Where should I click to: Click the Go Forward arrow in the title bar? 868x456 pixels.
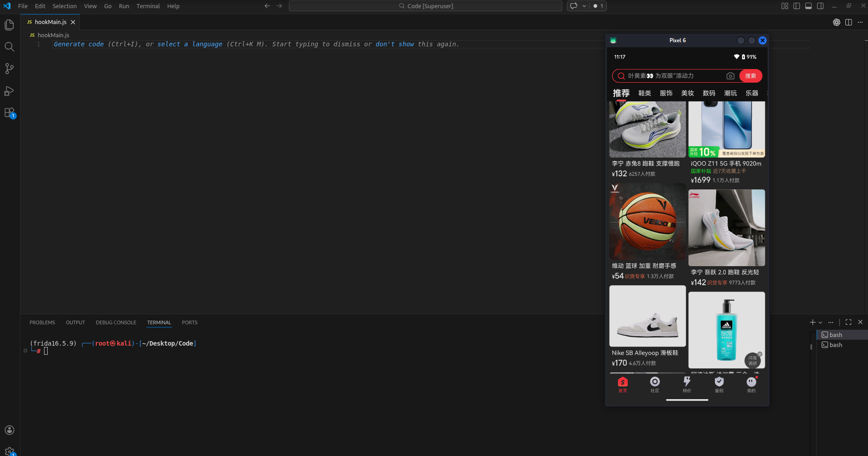(x=279, y=6)
